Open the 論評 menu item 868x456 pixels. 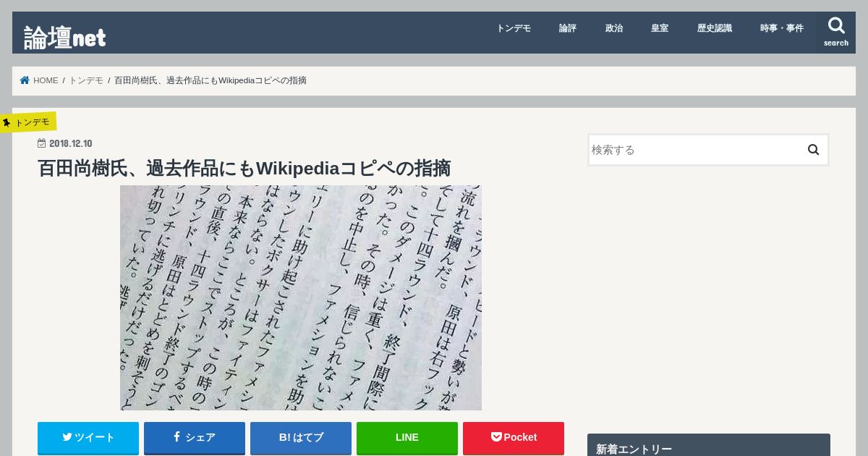[568, 28]
